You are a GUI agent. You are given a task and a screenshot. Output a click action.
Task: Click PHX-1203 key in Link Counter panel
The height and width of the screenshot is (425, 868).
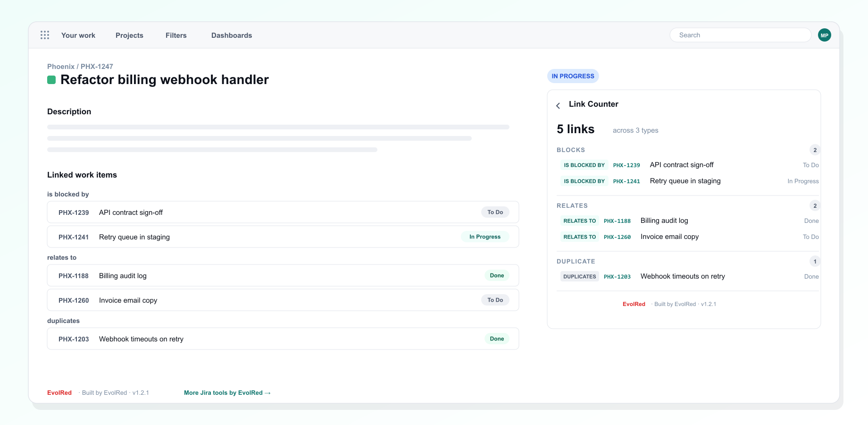pos(617,277)
